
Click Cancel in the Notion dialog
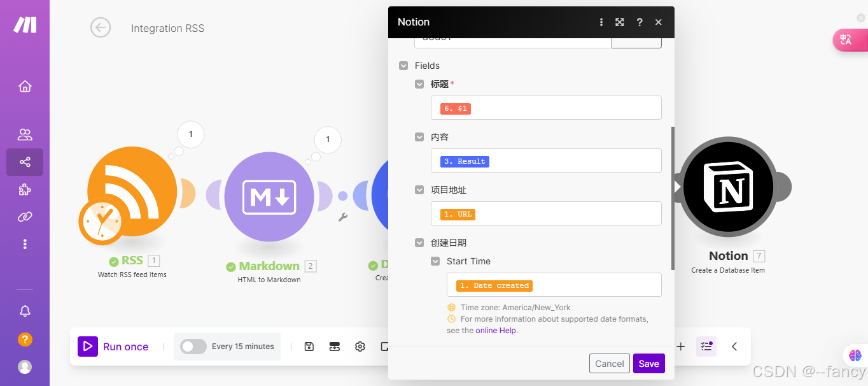[x=610, y=364]
